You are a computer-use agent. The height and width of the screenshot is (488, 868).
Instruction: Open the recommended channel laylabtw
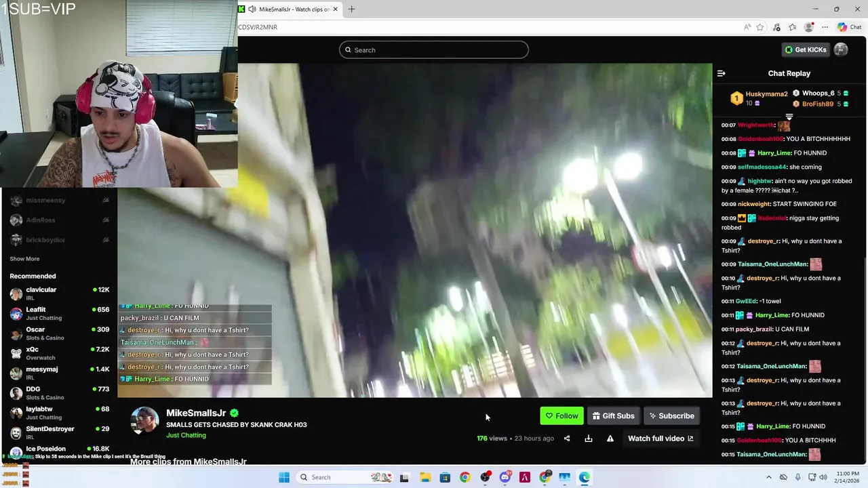(x=59, y=413)
